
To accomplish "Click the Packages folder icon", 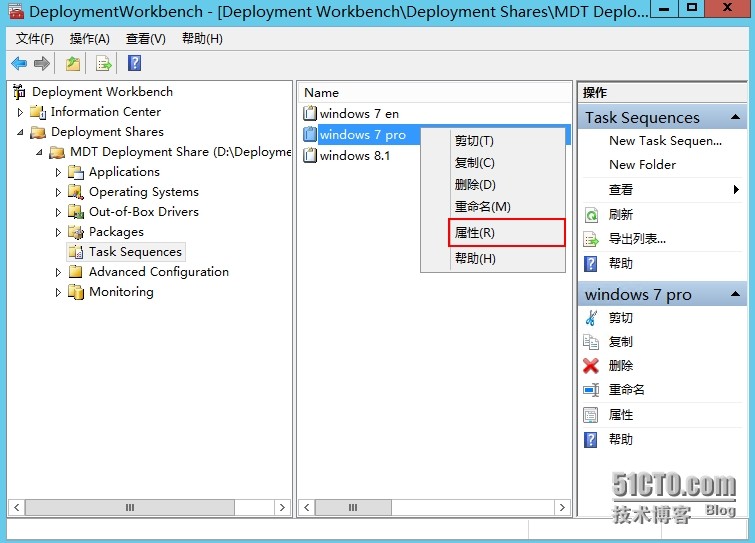I will [x=76, y=232].
